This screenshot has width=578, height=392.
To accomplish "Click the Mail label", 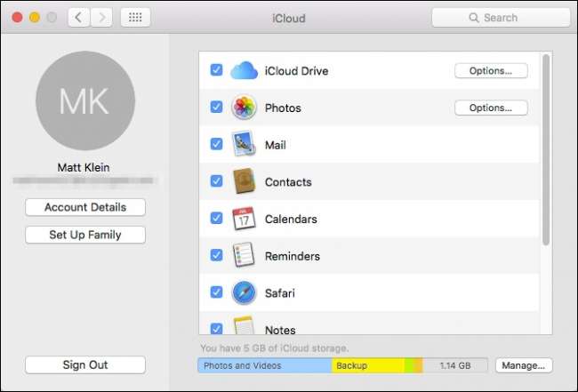I will coord(276,145).
